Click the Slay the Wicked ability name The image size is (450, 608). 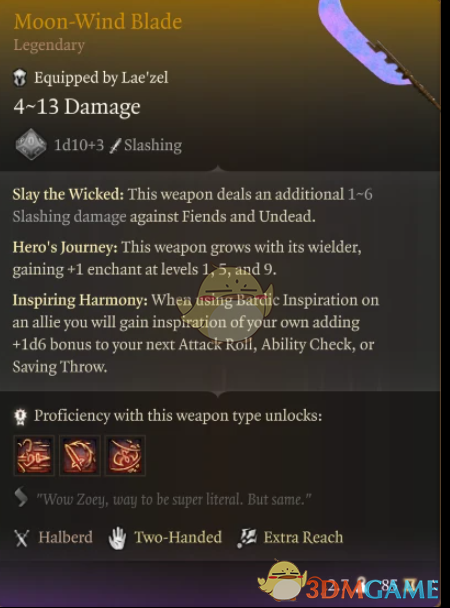pyautogui.click(x=68, y=194)
